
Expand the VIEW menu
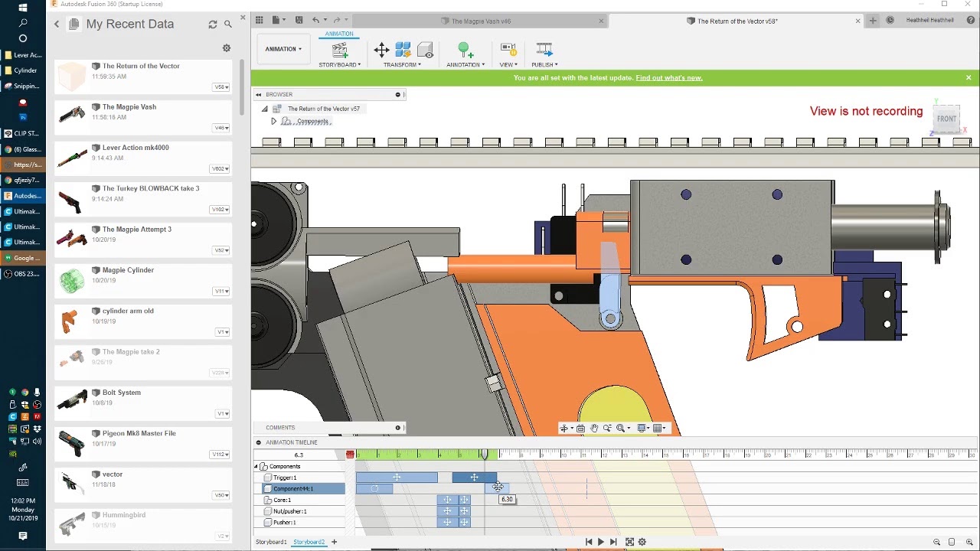[x=508, y=65]
